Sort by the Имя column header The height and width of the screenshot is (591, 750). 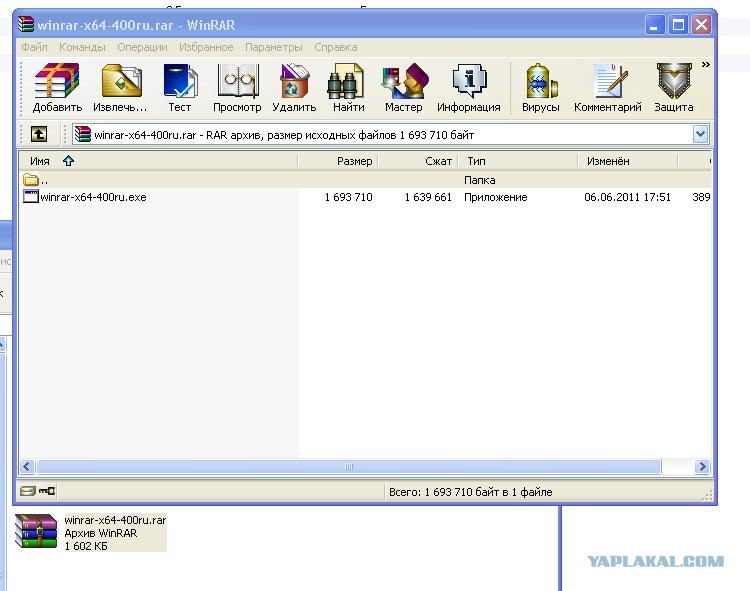[158, 161]
